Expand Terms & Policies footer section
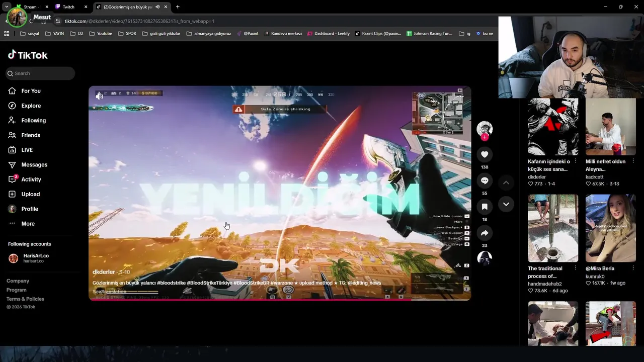644x362 pixels. tap(25, 299)
